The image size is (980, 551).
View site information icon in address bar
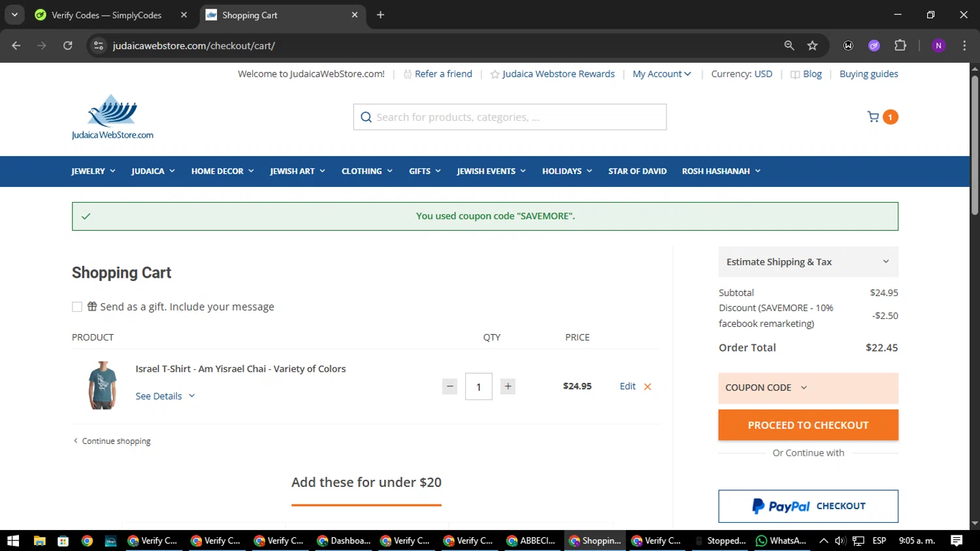(99, 46)
